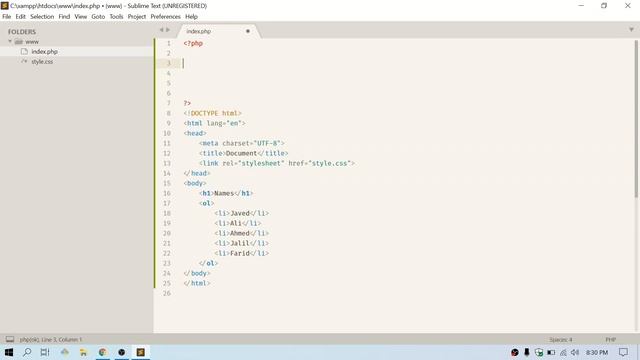Click the opening ol tag

pos(207,203)
